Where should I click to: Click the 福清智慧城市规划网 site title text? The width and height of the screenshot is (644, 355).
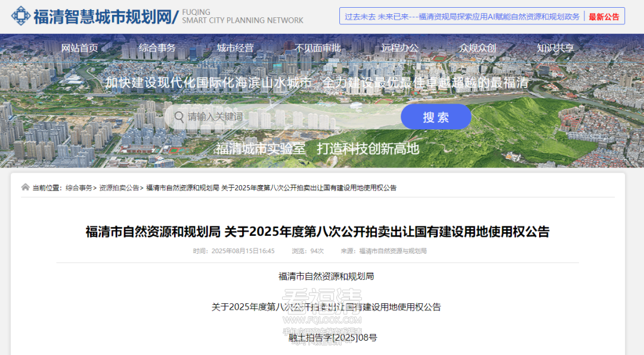[x=102, y=16]
